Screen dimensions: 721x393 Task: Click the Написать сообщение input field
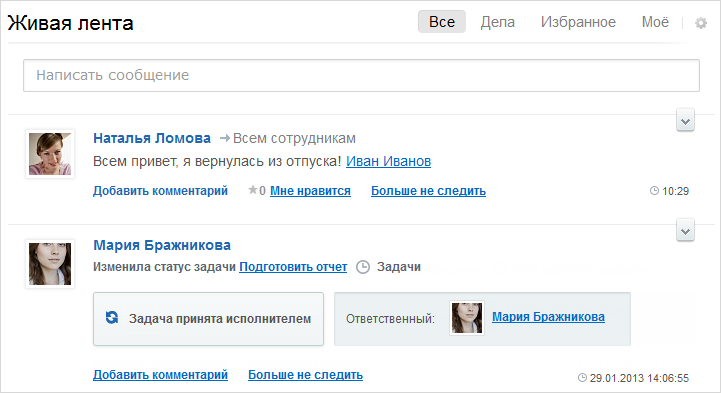[361, 75]
